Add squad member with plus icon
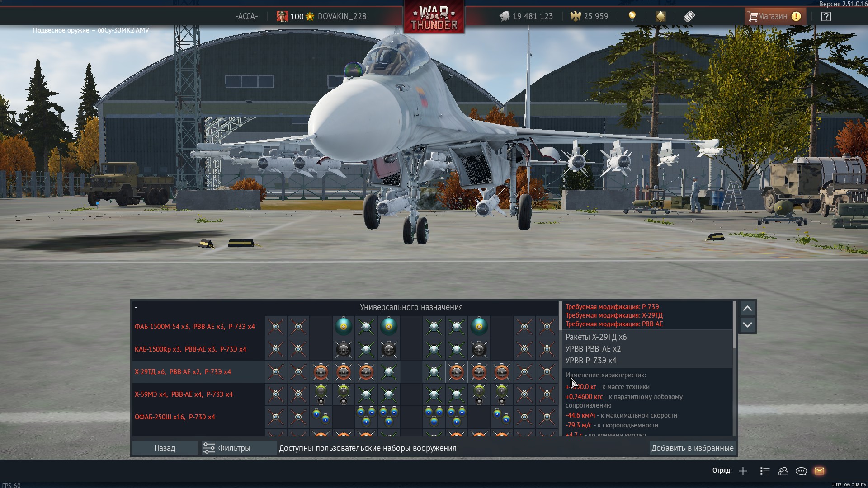Screen dimensions: 868x488 tap(743, 471)
